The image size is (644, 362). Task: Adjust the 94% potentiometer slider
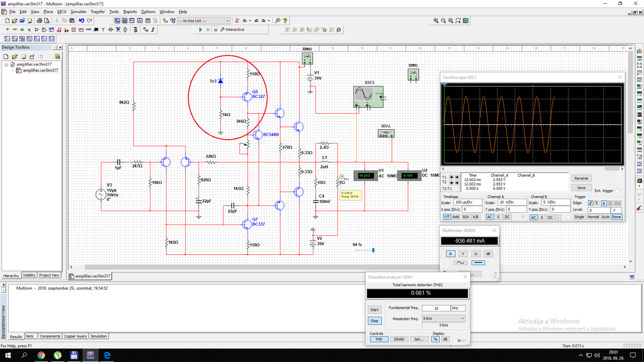pos(373,250)
